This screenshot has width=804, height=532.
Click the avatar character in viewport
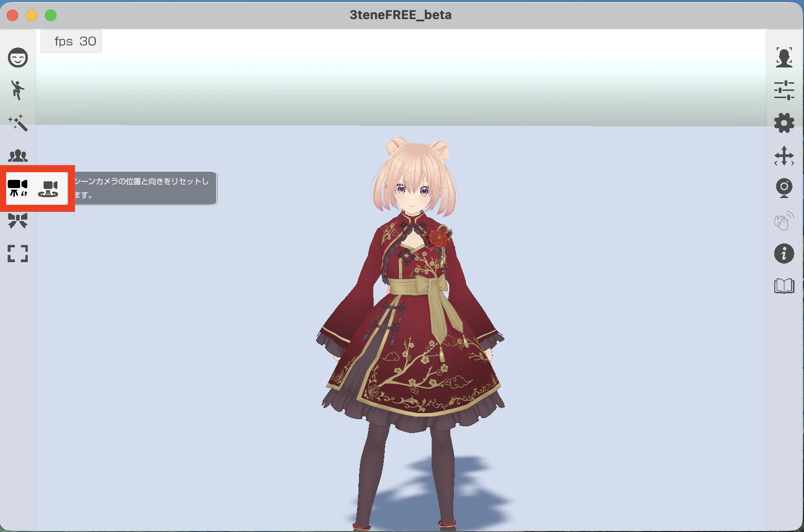(411, 334)
